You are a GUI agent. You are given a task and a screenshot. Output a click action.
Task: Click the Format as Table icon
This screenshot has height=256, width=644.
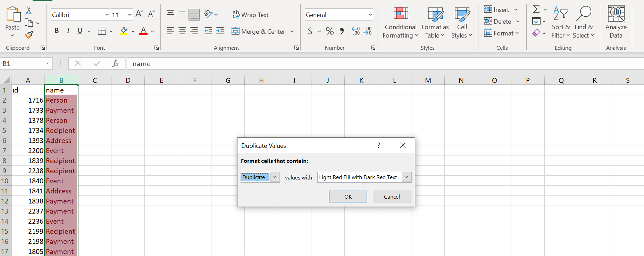pos(435,23)
